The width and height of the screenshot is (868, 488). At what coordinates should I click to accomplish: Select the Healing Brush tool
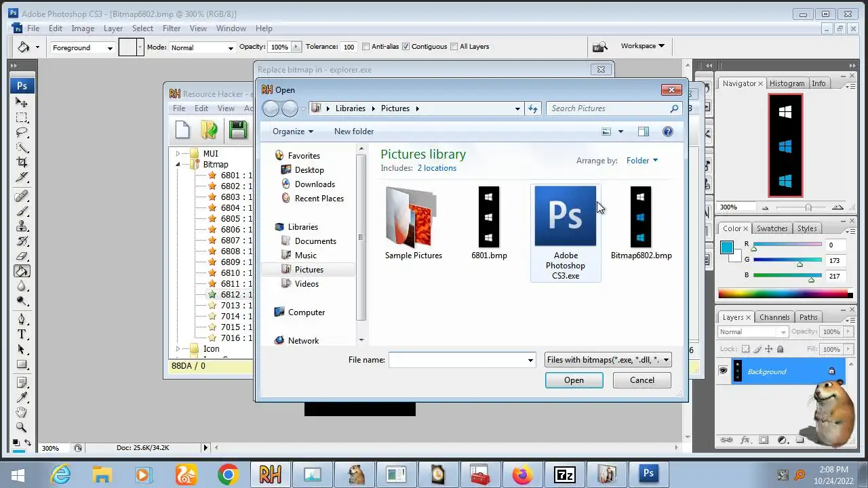point(22,197)
